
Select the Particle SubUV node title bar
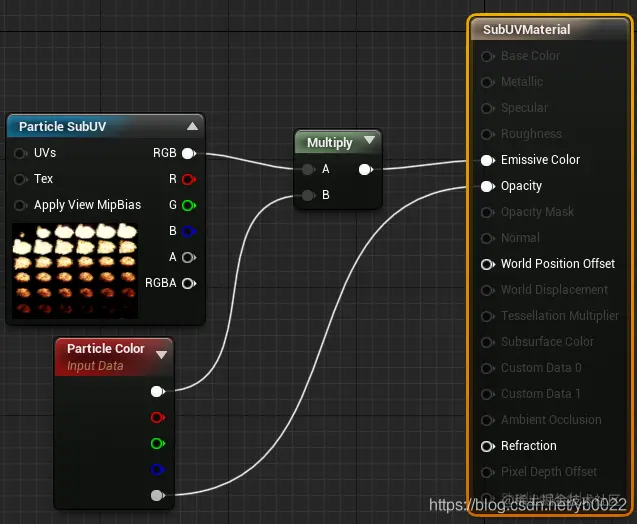point(106,127)
